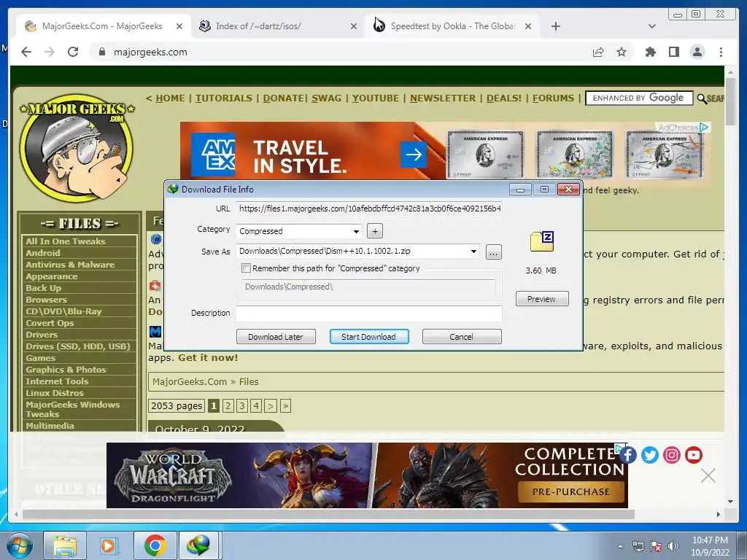This screenshot has height=560, width=747.
Task: Click the page vertical scrollbar thumb
Action: (x=730, y=101)
